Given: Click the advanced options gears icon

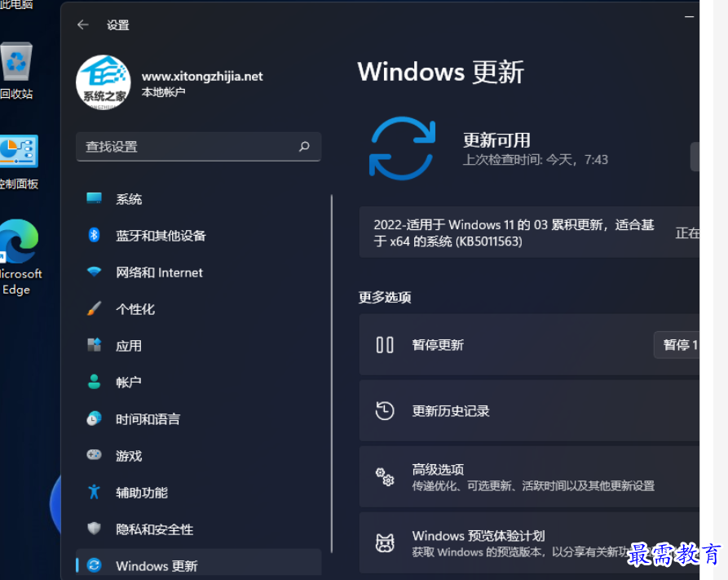Looking at the screenshot, I should [385, 477].
